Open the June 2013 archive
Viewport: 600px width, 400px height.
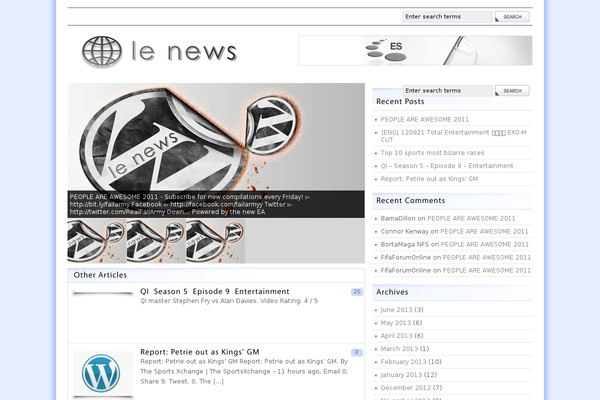point(396,310)
